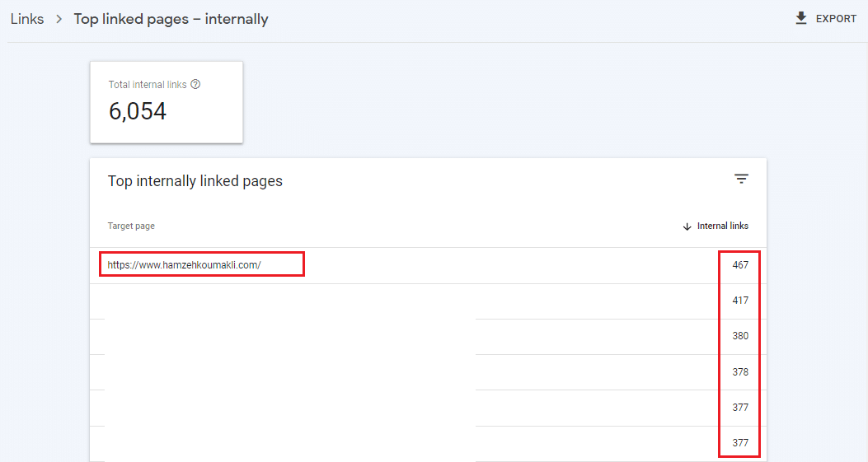Click the 6,054 total links number

(x=138, y=112)
